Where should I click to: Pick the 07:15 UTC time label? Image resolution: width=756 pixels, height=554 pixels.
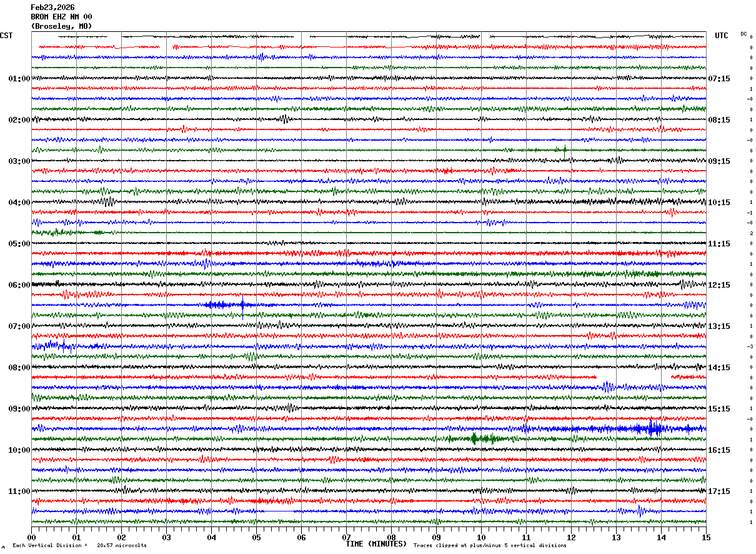[x=719, y=79]
